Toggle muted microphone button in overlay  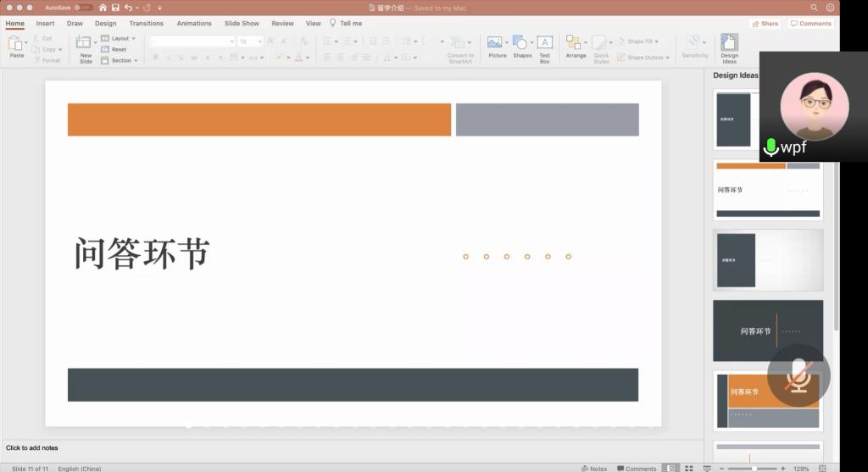[x=798, y=375]
